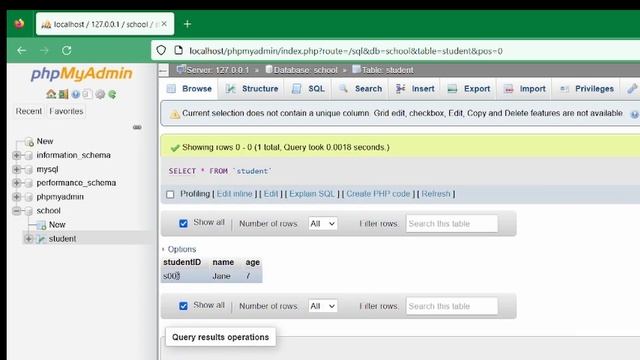The width and height of the screenshot is (640, 360).
Task: Open Number of rows dropdown above results
Action: tap(323, 224)
